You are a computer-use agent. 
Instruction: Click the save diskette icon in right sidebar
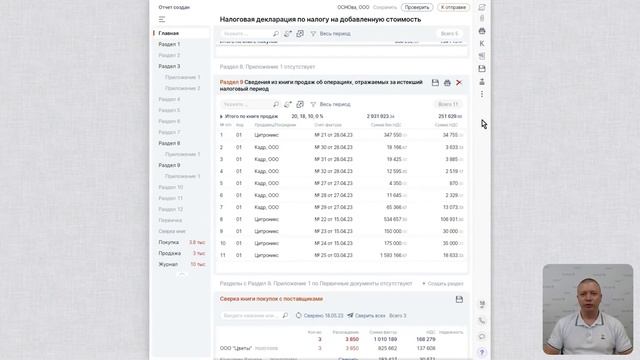[482, 69]
